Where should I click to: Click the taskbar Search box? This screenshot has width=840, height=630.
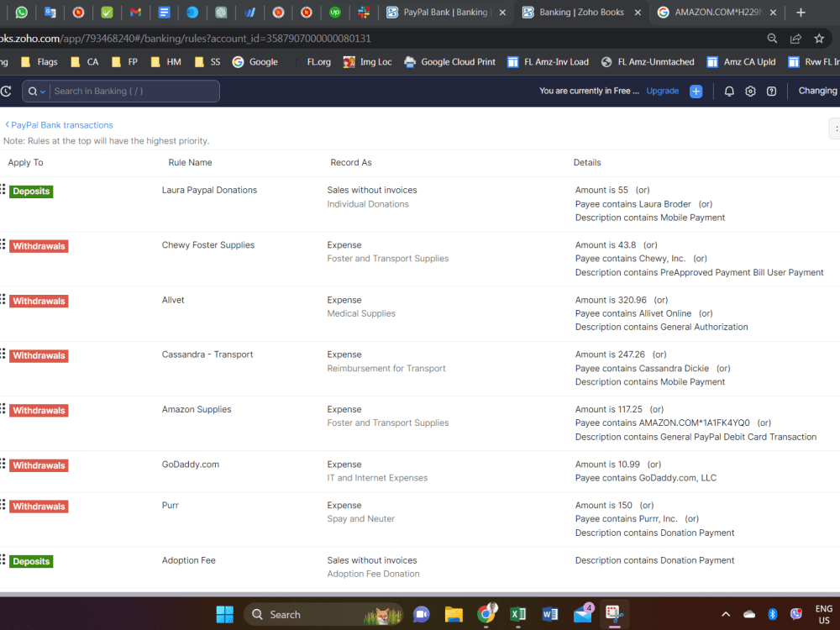pyautogui.click(x=323, y=615)
